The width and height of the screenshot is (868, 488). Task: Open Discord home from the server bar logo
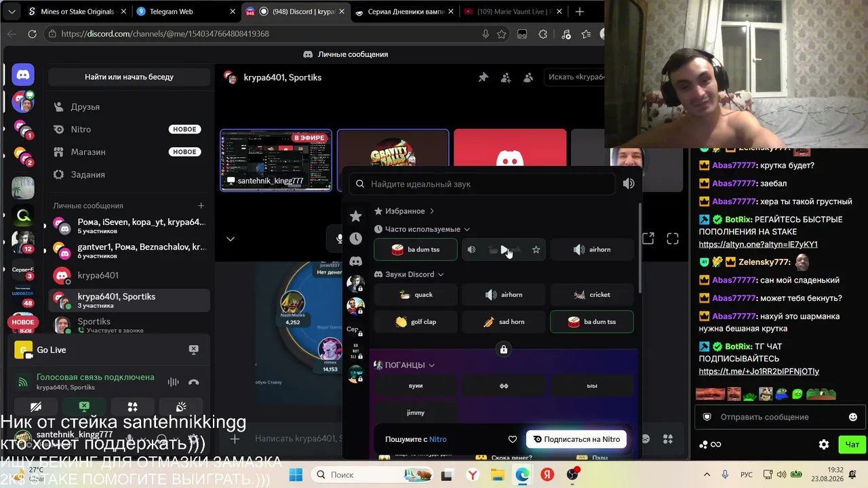[x=22, y=75]
